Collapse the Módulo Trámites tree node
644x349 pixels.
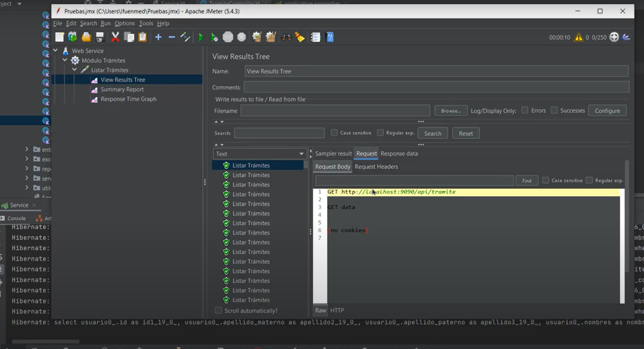coord(65,60)
